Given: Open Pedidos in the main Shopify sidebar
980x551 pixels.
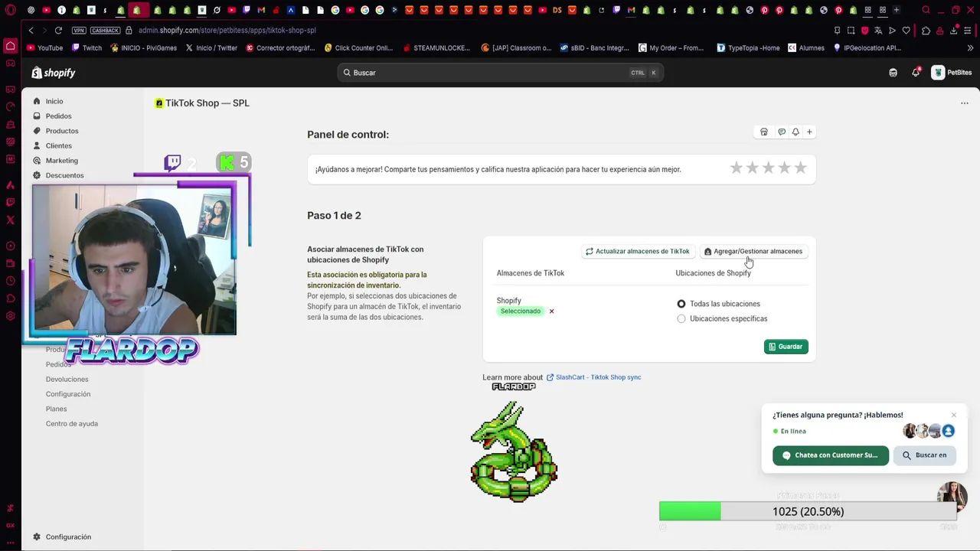Looking at the screenshot, I should coord(58,116).
